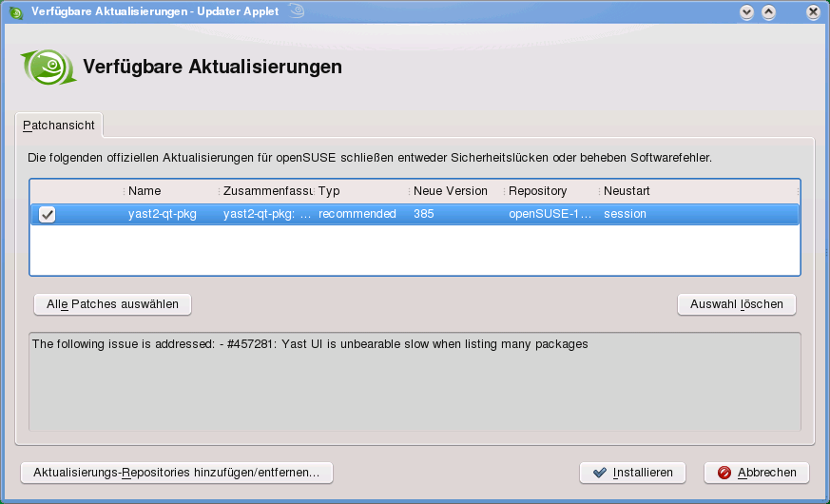Open the Patchansicht tab
The height and width of the screenshot is (504, 830).
(x=59, y=126)
